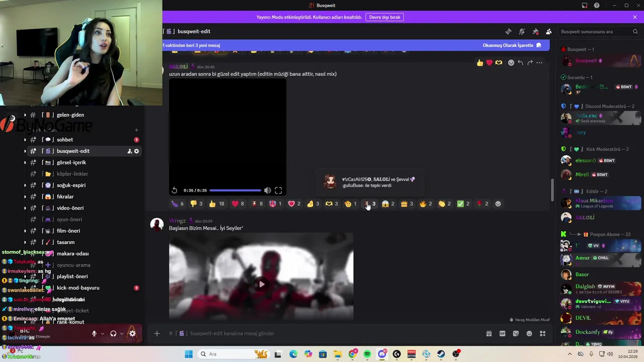644x362 pixels.
Task: Click Devre dışı bırak button
Action: 385,17
